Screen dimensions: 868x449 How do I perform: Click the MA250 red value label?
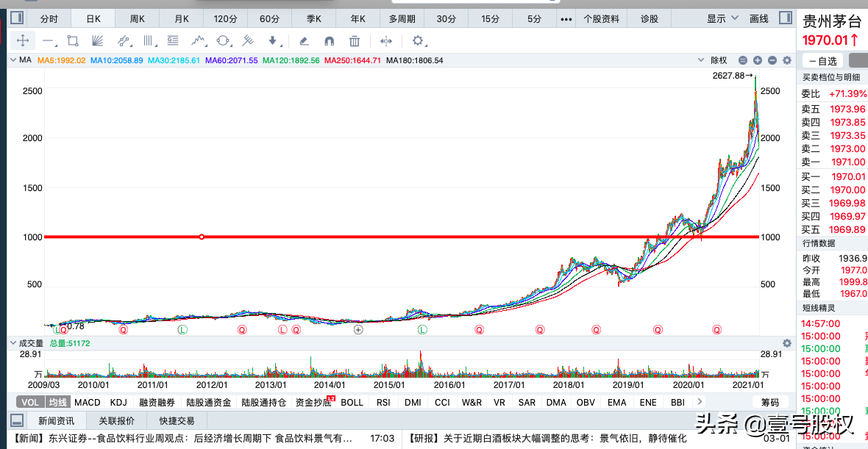(x=352, y=60)
